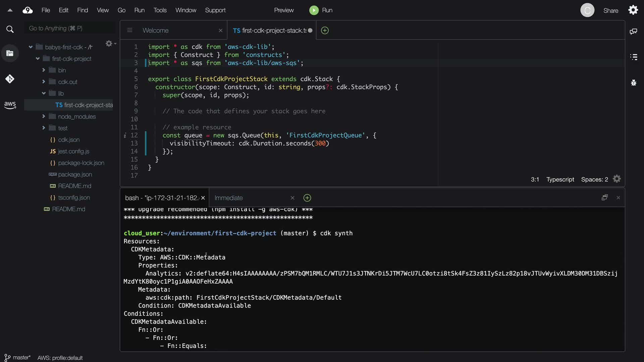Click the Environment folder panel icon
Viewport: 644px width, 362px height.
click(10, 53)
